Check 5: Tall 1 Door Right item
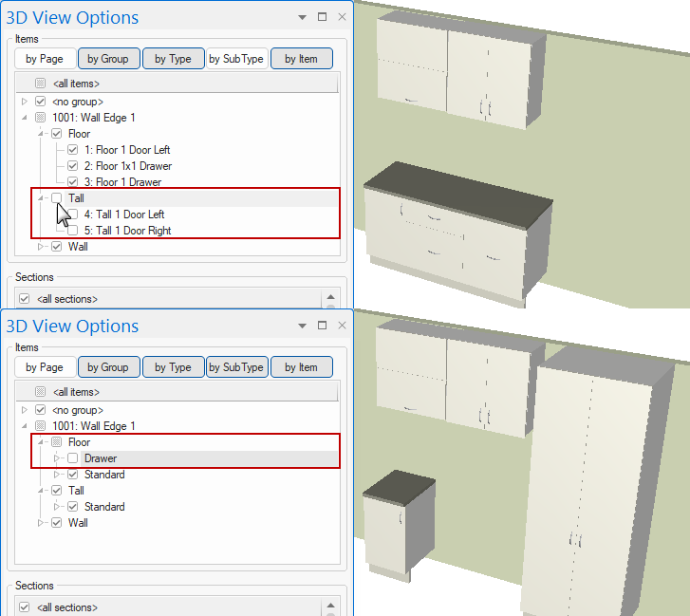 point(73,231)
